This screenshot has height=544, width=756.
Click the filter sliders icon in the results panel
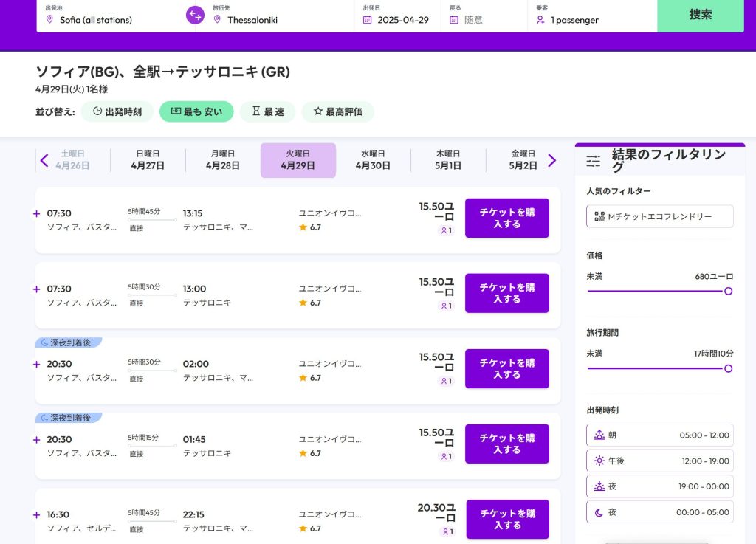(x=594, y=161)
